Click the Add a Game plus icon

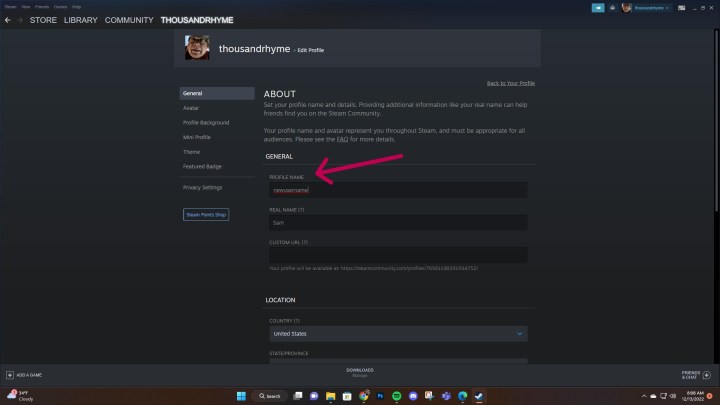10,375
